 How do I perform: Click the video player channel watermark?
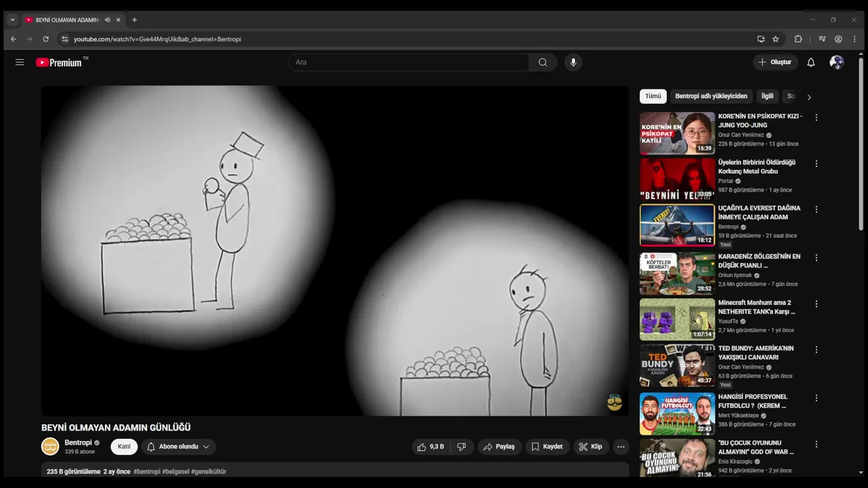click(615, 403)
